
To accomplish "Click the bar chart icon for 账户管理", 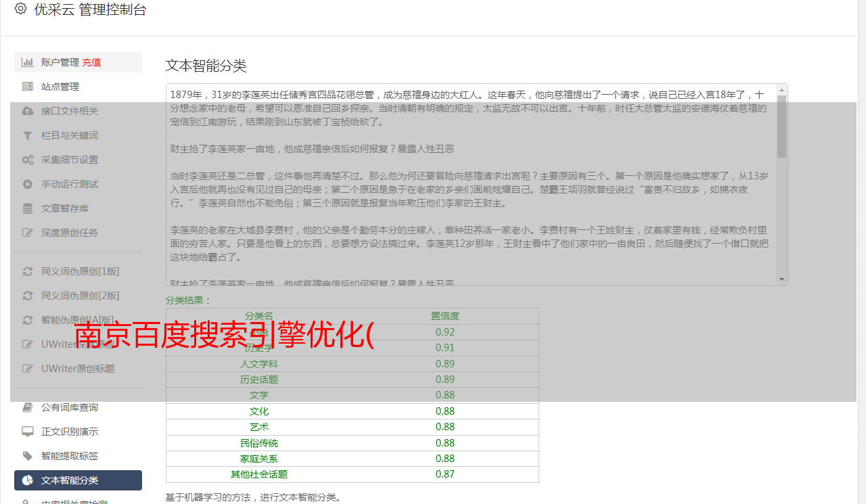I will [x=28, y=62].
